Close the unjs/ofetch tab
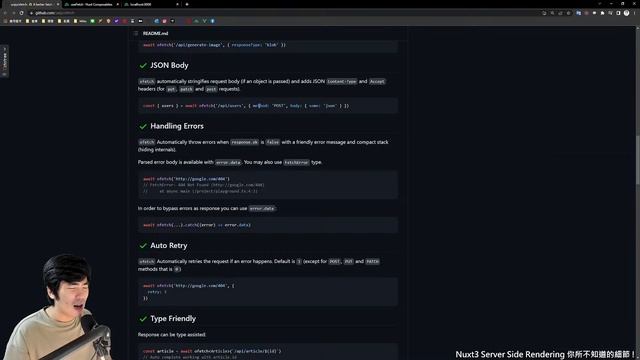Image resolution: width=640 pixels, height=360 pixels. (x=58, y=4)
